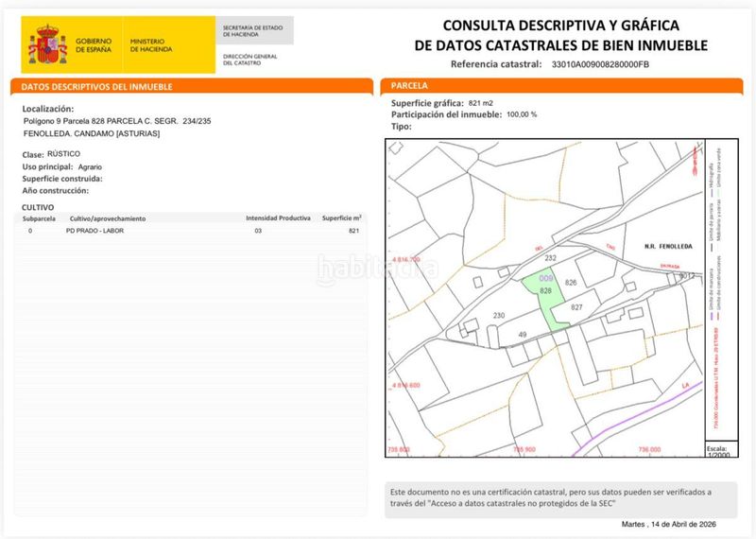Click the 'Año construcción:' label

coord(56,191)
